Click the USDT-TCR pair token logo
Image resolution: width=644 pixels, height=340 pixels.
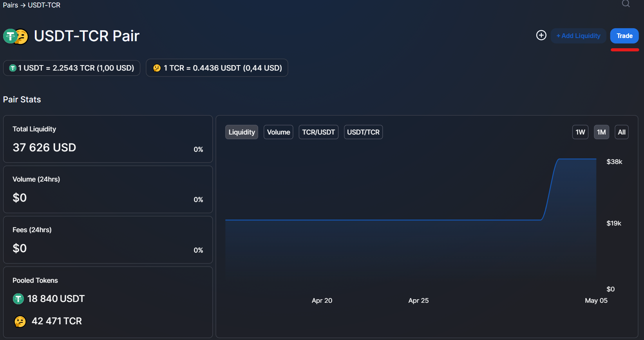point(16,36)
